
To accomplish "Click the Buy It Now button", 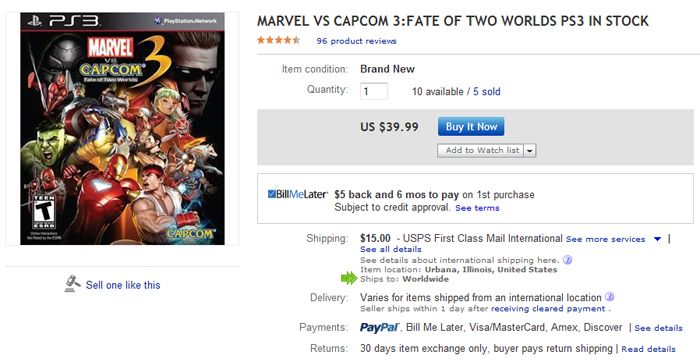I will [471, 126].
